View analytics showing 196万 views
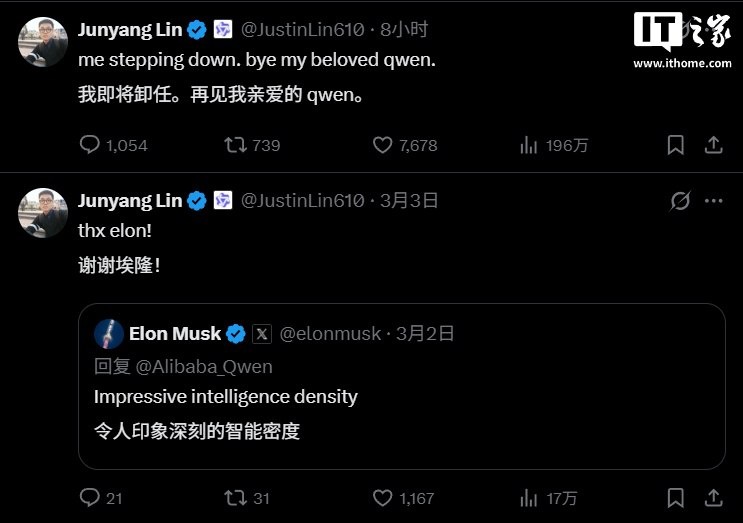 pos(529,145)
